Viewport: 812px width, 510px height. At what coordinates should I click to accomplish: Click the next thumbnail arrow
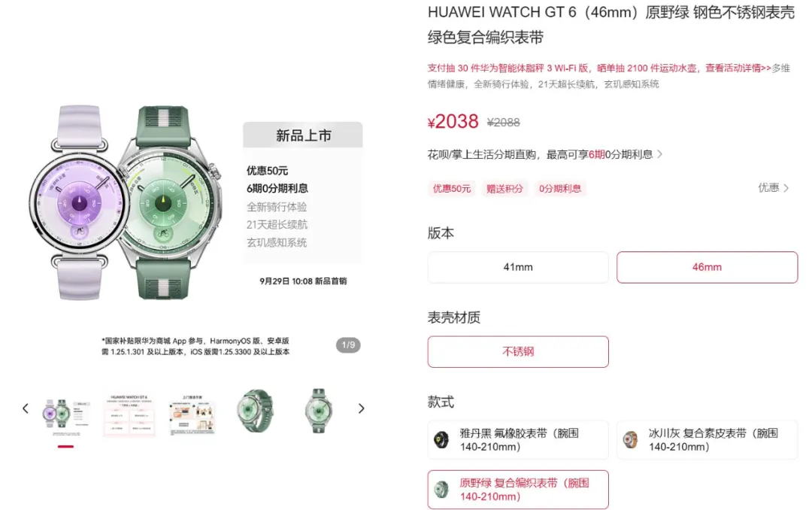[x=362, y=408]
